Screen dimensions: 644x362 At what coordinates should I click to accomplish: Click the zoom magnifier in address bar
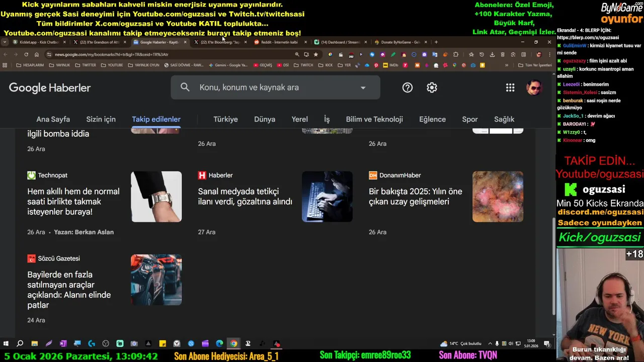pyautogui.click(x=297, y=54)
